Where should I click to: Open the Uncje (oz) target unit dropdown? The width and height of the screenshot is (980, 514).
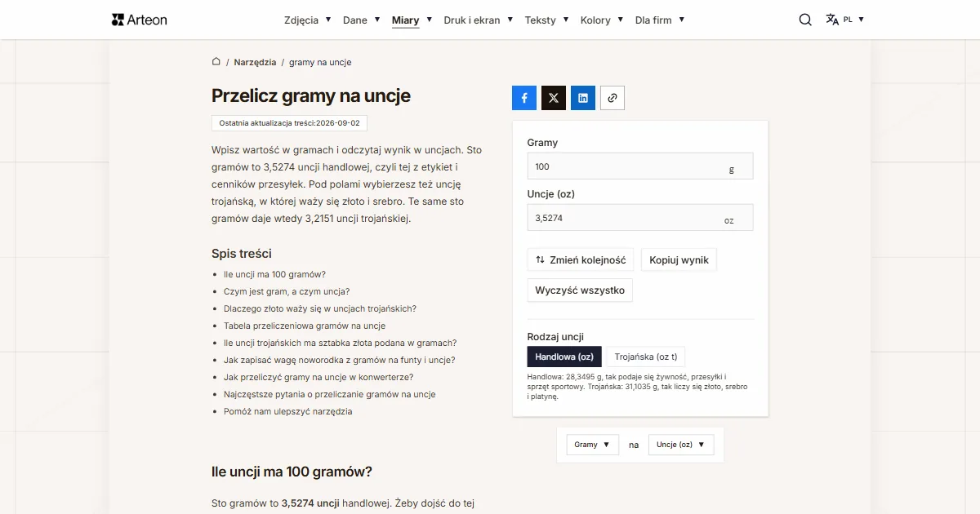[x=681, y=445]
